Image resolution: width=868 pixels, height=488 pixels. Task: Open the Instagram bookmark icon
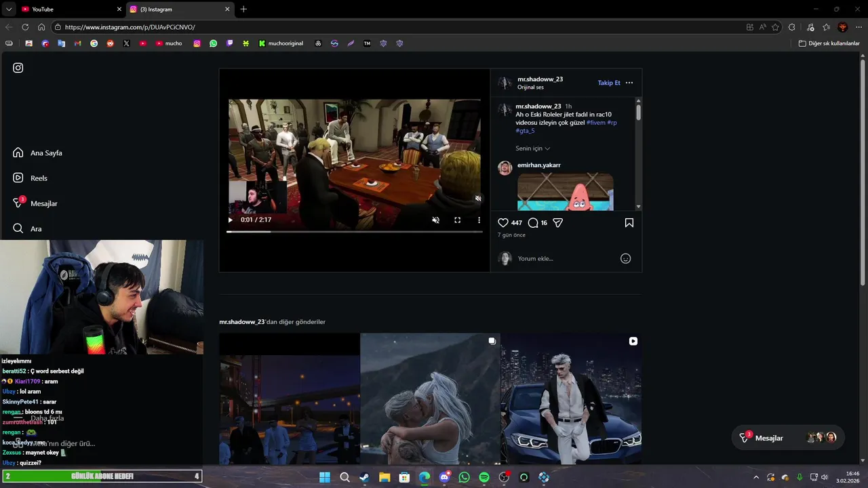pyautogui.click(x=197, y=43)
